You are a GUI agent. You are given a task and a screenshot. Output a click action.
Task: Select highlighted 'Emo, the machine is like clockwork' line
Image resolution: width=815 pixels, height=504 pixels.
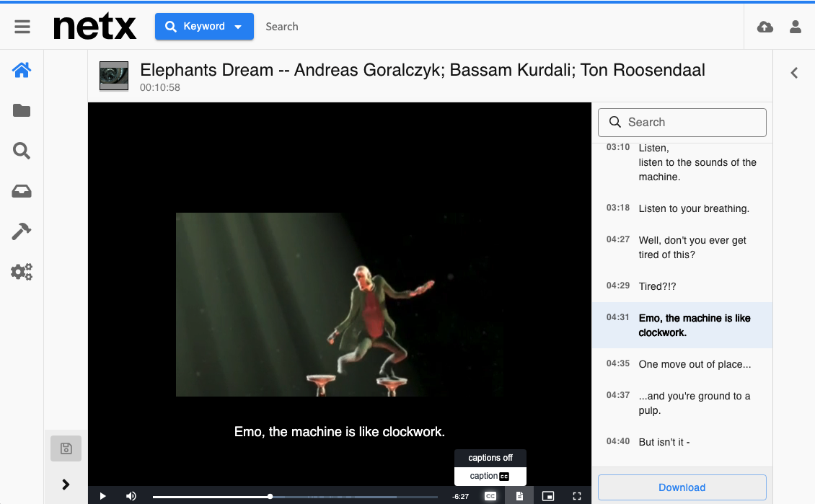click(682, 325)
